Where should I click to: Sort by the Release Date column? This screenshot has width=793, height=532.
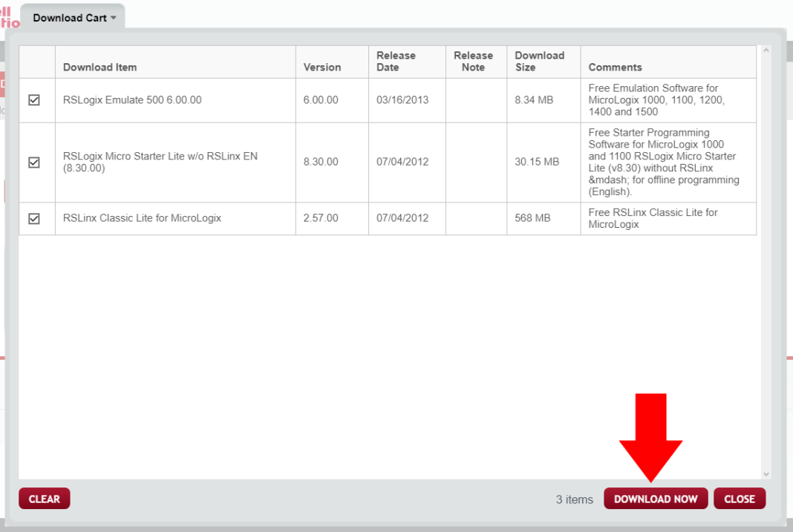pos(396,61)
